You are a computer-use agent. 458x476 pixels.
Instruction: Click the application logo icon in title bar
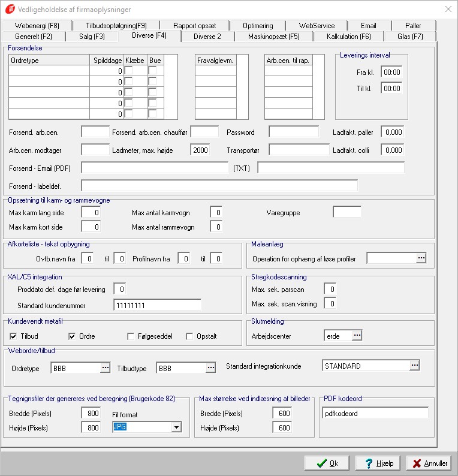10,9
